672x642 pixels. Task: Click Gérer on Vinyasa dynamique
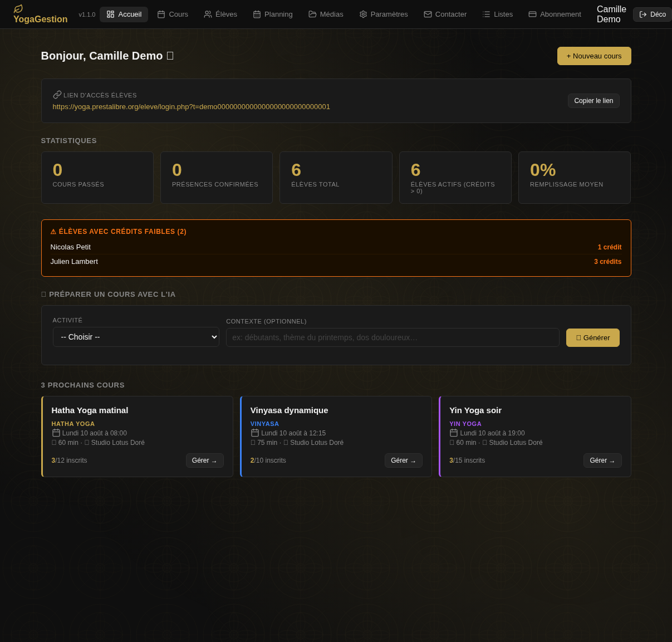404,460
